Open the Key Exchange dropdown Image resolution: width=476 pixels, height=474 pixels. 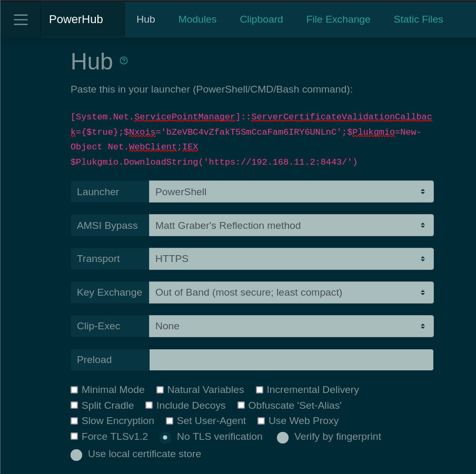tap(291, 293)
